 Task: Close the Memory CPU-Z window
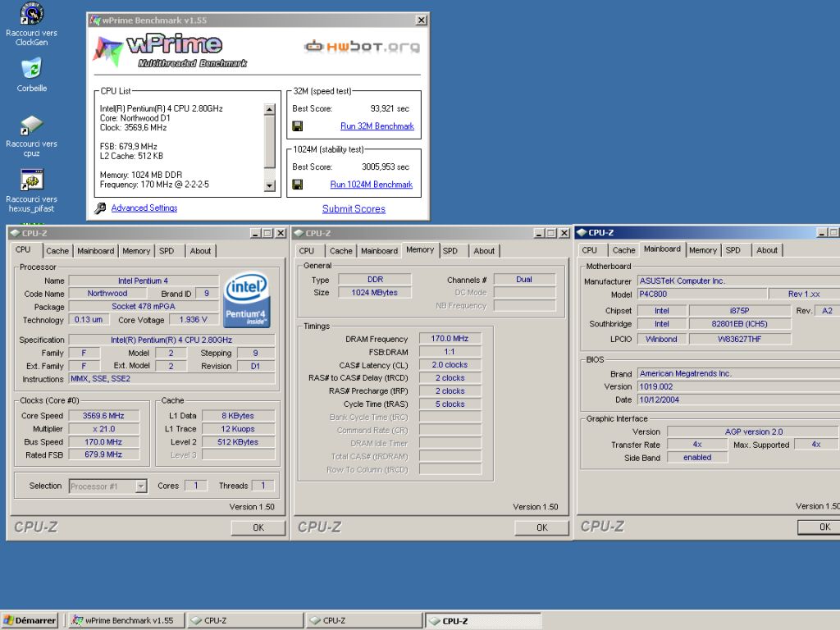coord(564,233)
